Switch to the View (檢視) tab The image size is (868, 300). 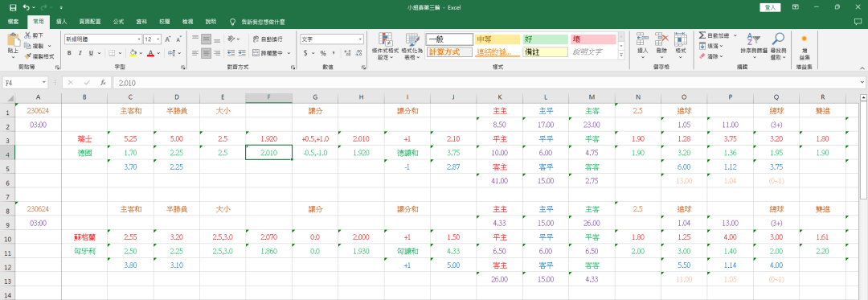click(187, 23)
